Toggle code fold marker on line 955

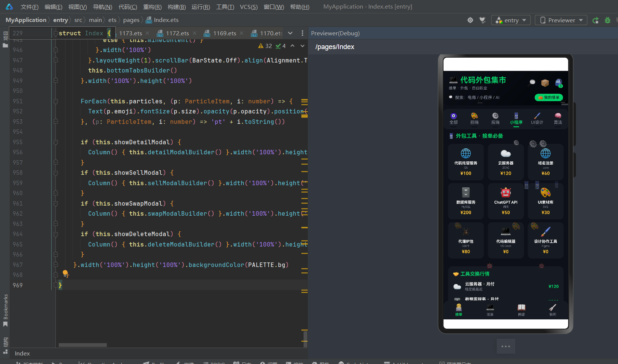55,142
